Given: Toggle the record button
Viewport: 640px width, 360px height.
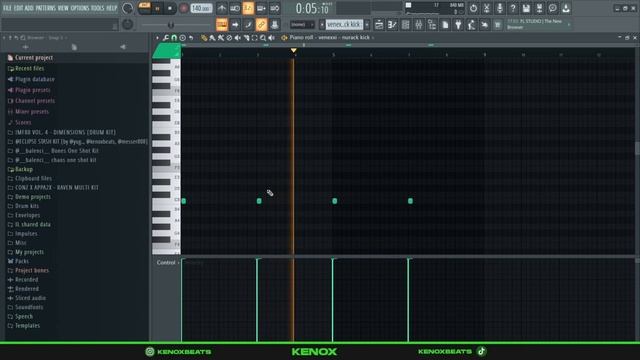Looking at the screenshot, I should [x=184, y=8].
